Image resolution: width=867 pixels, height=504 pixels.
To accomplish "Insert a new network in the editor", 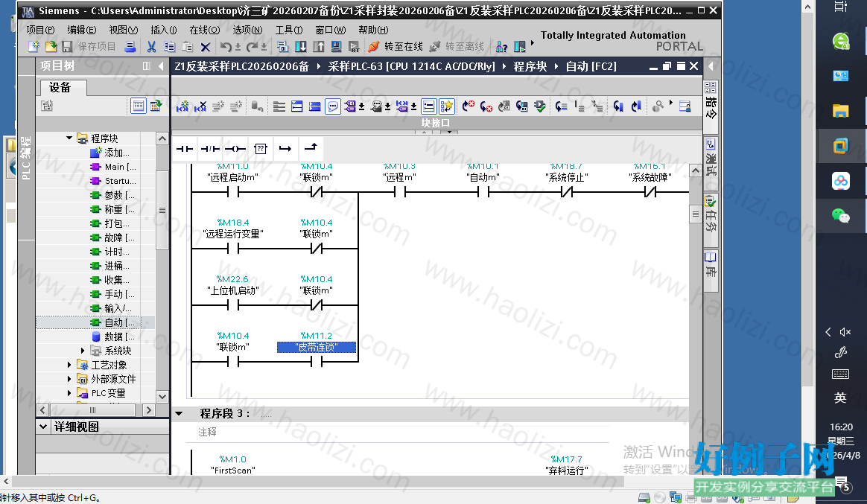I will [x=182, y=106].
